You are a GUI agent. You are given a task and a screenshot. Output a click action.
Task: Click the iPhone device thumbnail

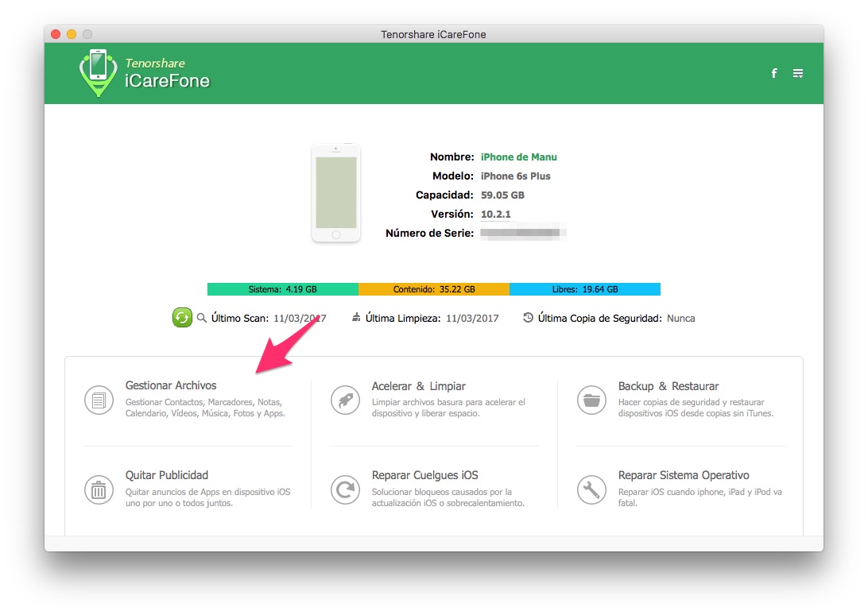[336, 192]
